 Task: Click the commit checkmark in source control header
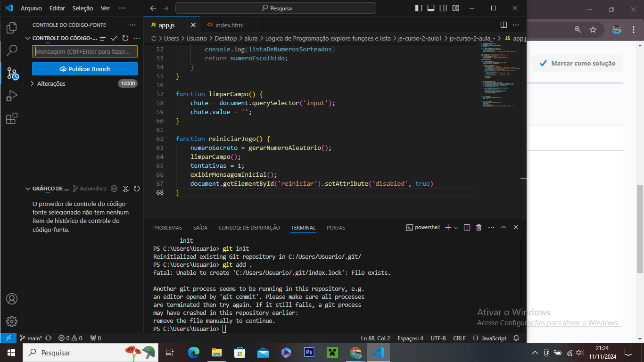(114, 38)
